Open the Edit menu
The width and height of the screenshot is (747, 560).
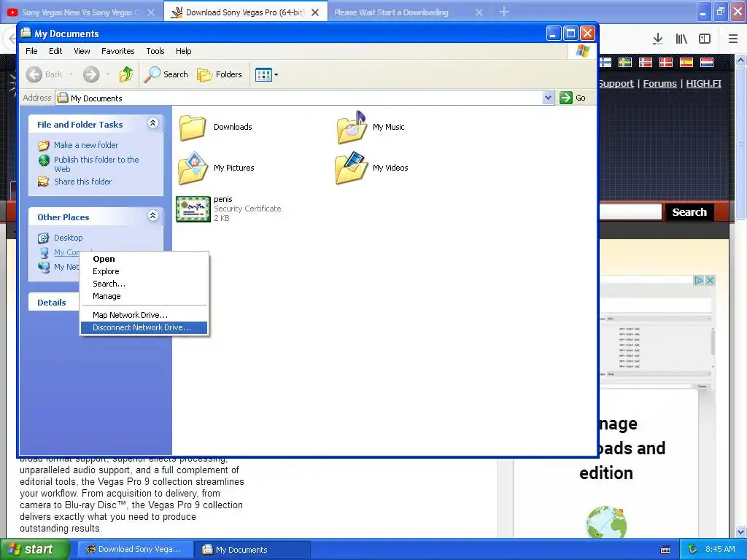[x=55, y=51]
